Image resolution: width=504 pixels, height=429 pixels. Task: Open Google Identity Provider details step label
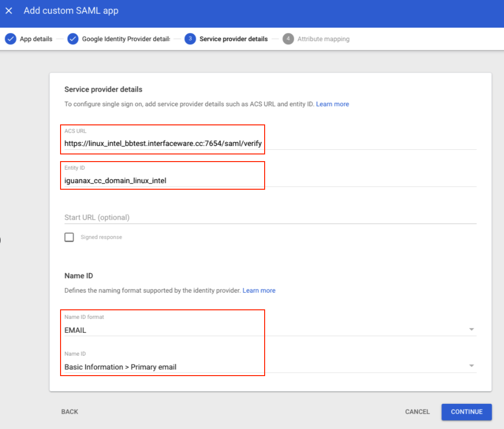126,39
